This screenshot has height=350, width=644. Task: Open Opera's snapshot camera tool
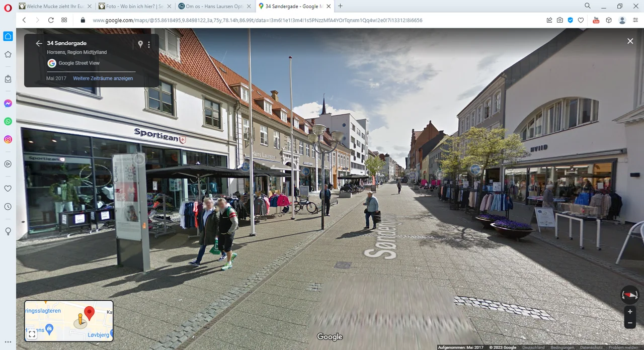click(x=560, y=20)
